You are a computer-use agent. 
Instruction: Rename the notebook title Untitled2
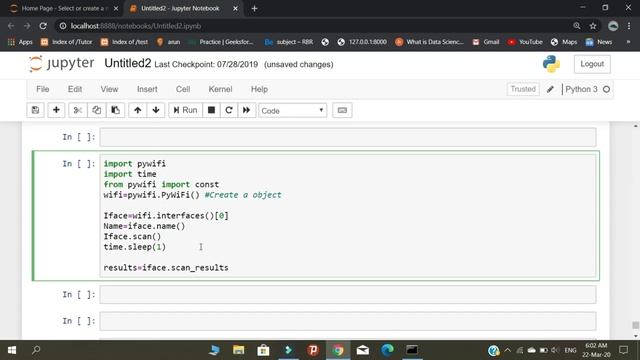pos(128,63)
